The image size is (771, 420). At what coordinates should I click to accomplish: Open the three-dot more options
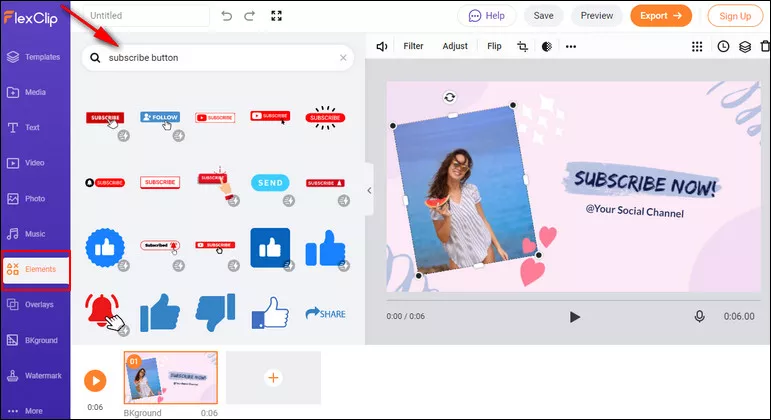(570, 46)
